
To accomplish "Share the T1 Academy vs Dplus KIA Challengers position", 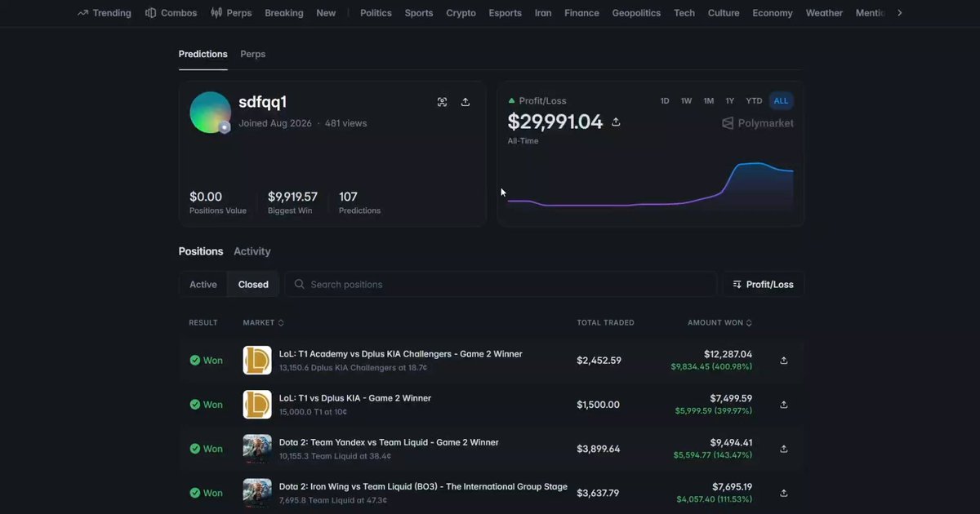I will coord(784,361).
